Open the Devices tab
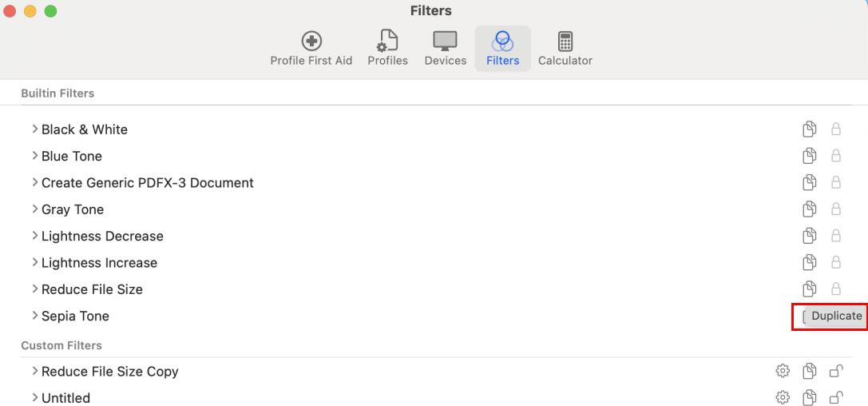Image resolution: width=868 pixels, height=406 pixels. (445, 49)
